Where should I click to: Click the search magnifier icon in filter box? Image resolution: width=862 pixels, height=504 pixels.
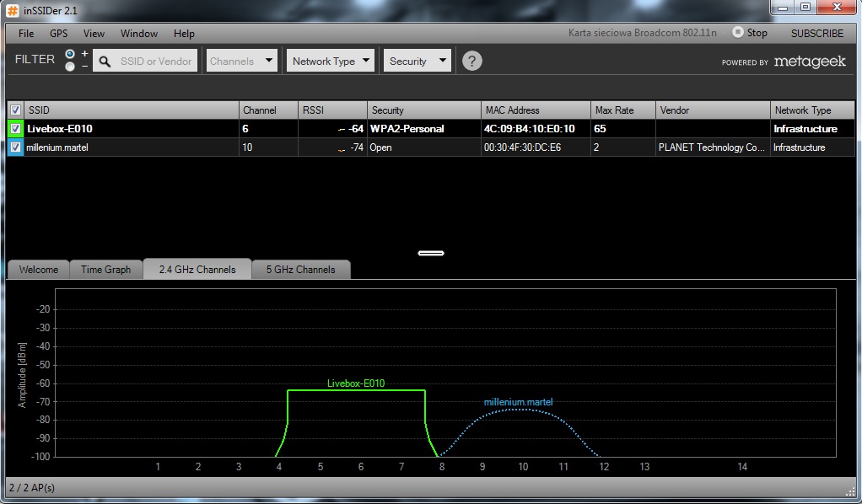[x=105, y=61]
